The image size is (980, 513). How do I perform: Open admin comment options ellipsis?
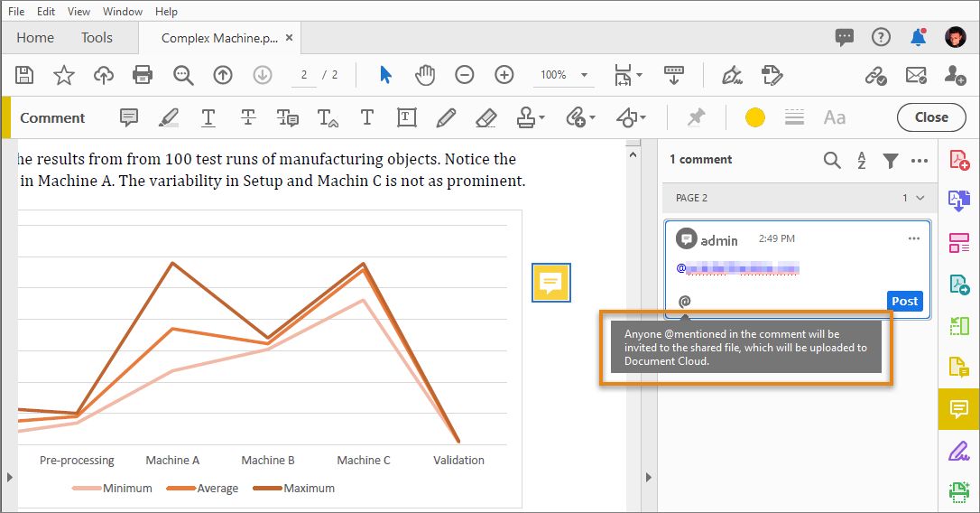tap(914, 238)
